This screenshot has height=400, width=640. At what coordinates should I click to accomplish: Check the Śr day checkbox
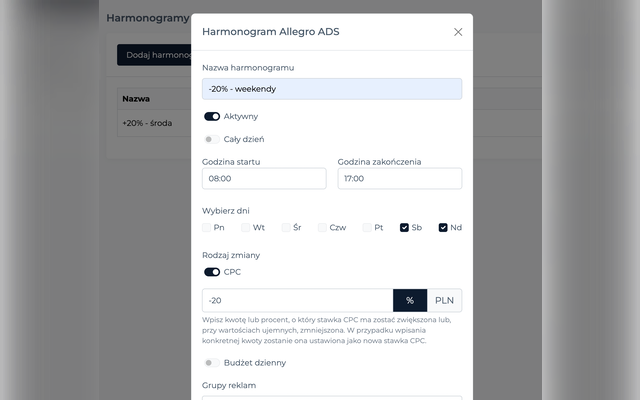coord(286,228)
